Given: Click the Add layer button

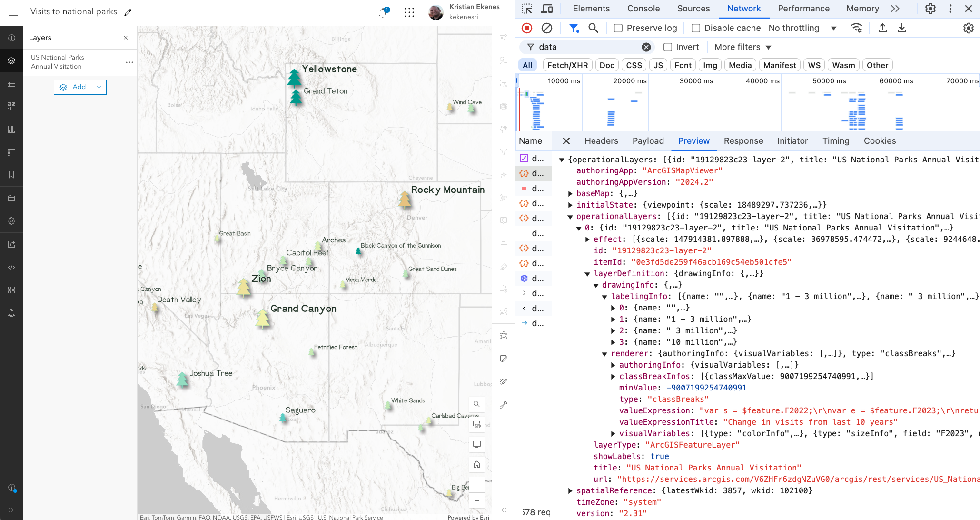Looking at the screenshot, I should (73, 87).
